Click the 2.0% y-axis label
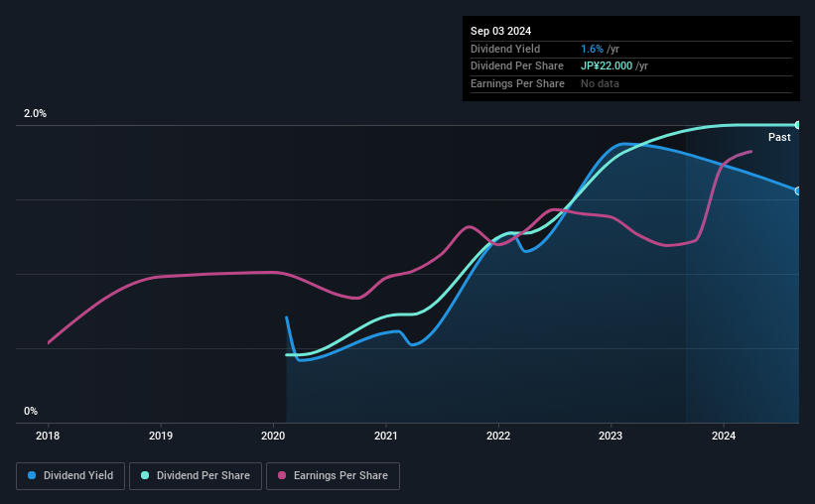 coord(36,114)
